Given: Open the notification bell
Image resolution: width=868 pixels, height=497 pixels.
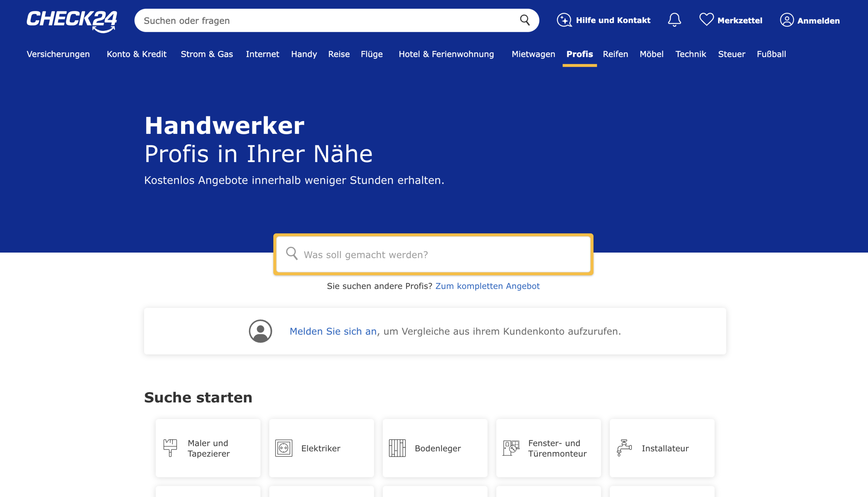Looking at the screenshot, I should point(674,20).
